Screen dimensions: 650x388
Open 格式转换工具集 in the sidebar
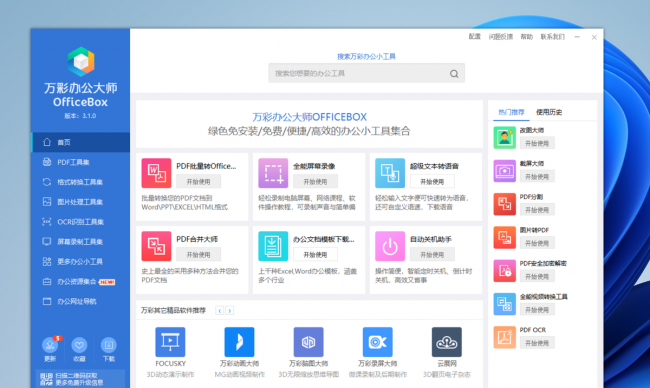[80, 182]
